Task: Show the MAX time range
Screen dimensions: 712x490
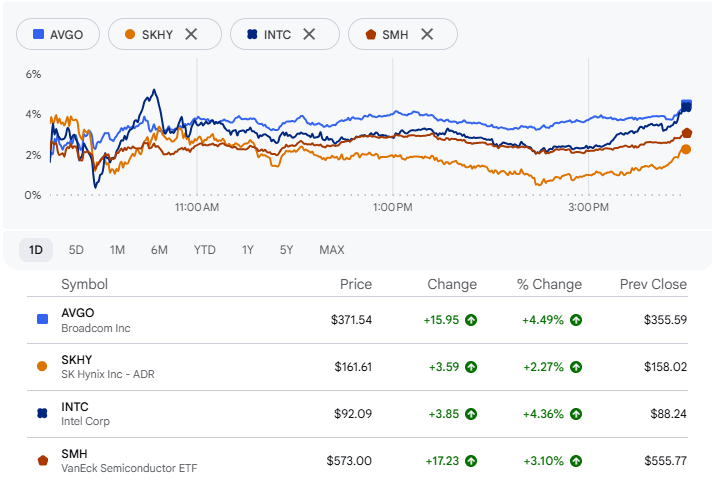Action: click(x=332, y=250)
